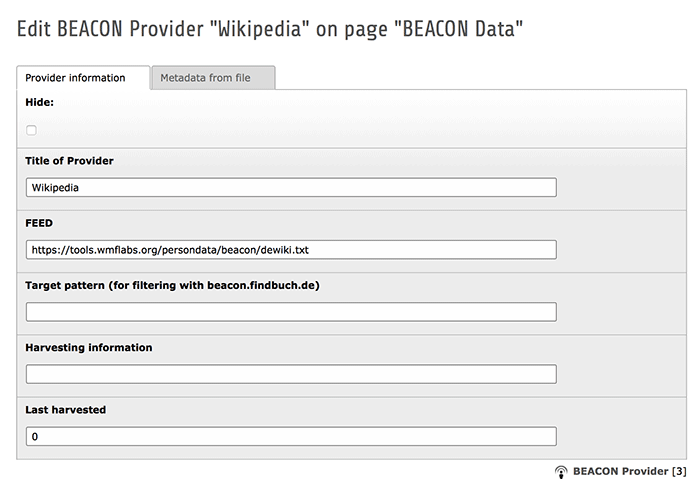Click the Title of Provider input field
The width and height of the screenshot is (700, 498).
tap(291, 187)
